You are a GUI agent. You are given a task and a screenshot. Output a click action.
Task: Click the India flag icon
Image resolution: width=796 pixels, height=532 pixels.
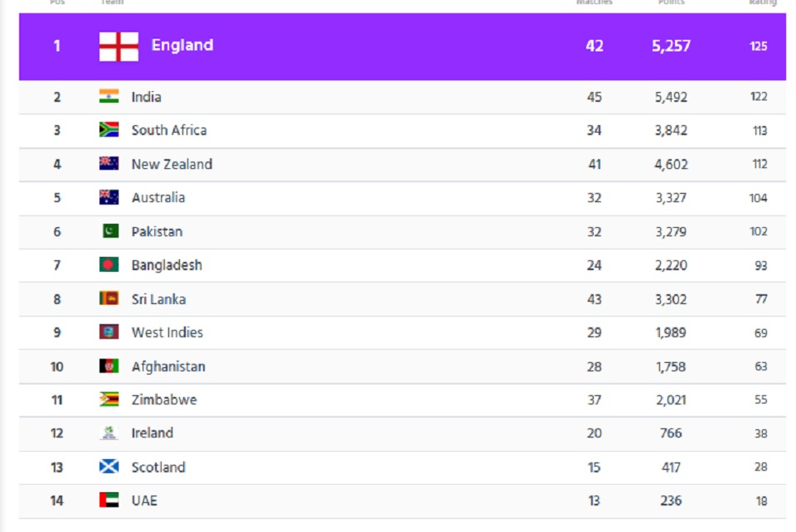[109, 96]
